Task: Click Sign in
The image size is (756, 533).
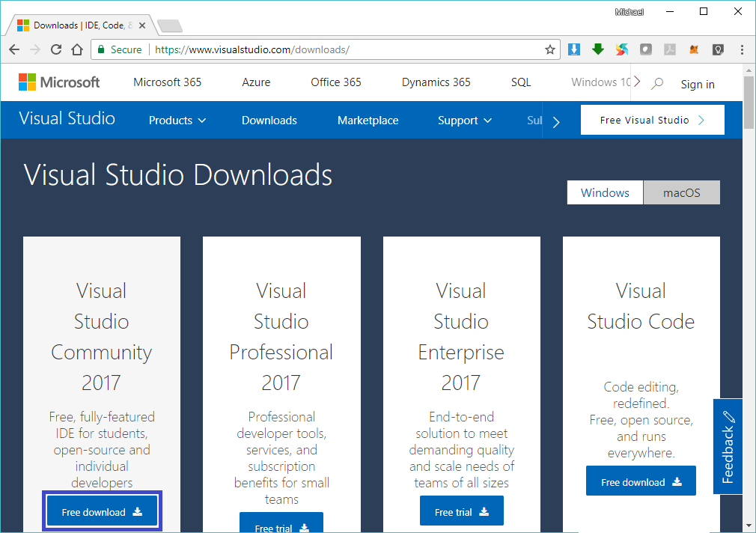Action: 697,85
